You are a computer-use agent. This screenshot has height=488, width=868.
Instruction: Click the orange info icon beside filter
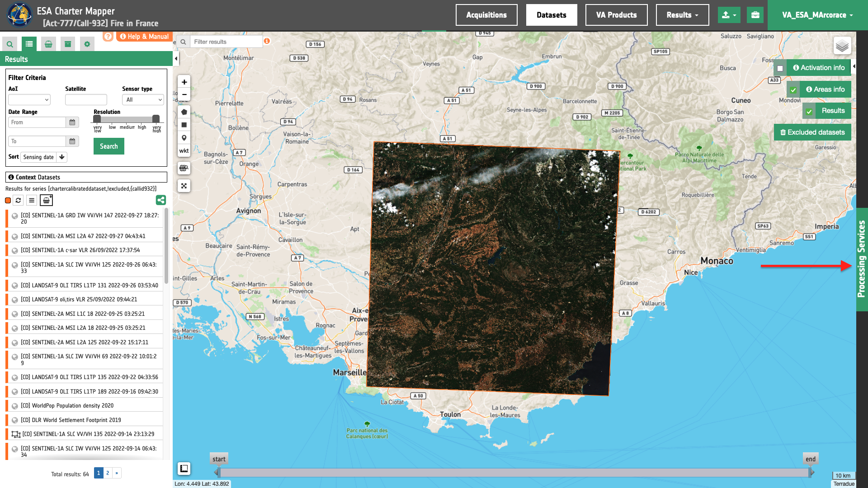pos(267,41)
